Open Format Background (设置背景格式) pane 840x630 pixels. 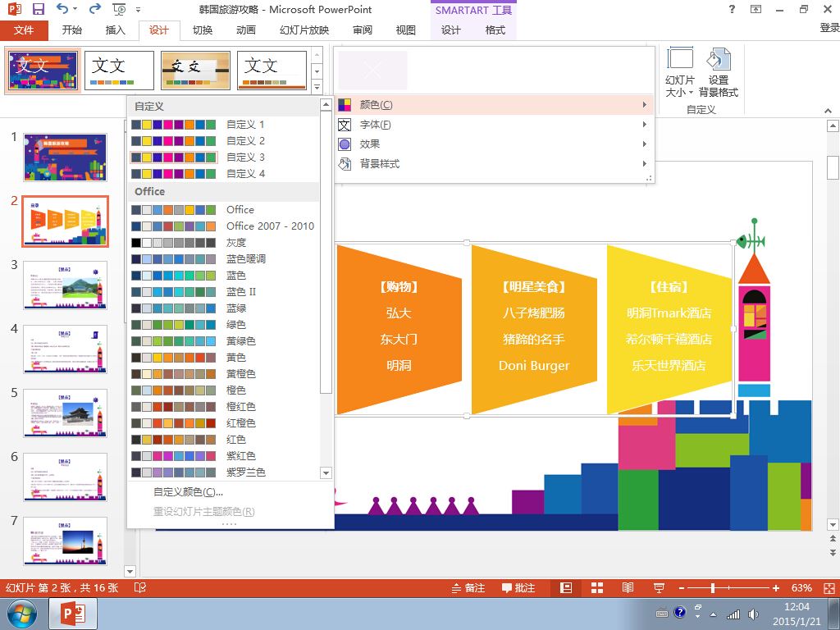[719, 72]
